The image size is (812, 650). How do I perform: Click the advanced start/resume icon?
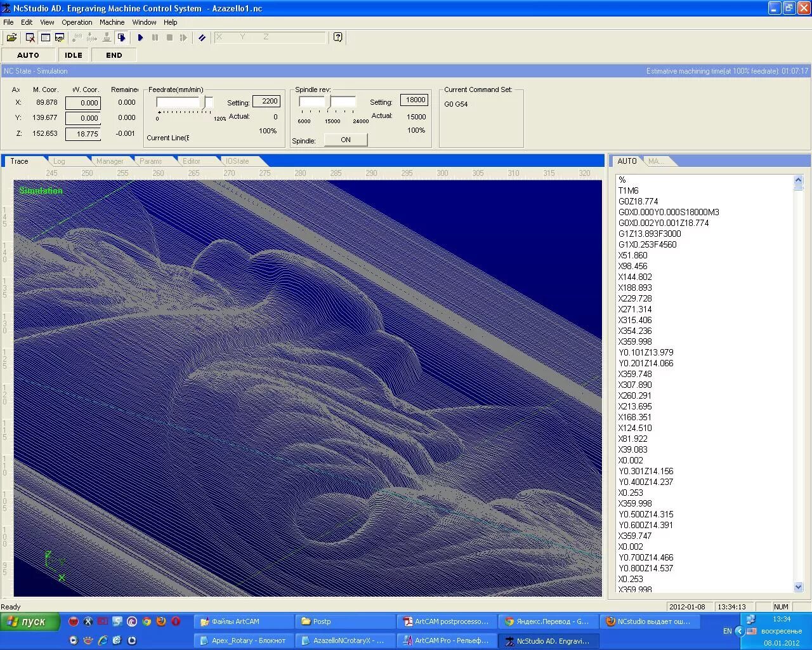click(x=184, y=37)
